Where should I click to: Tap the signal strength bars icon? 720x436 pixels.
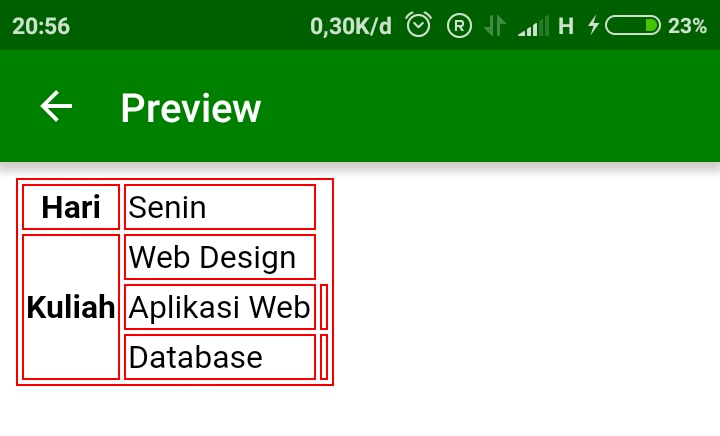point(533,26)
